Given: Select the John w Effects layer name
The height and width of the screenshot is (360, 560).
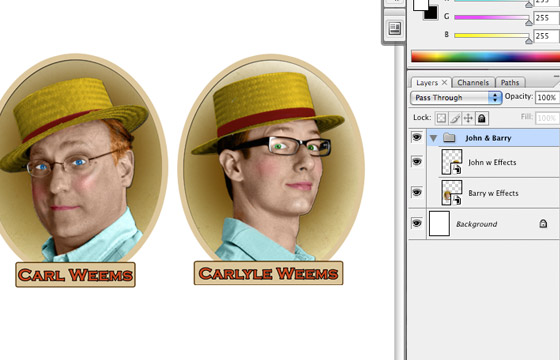Looking at the screenshot, I should tap(492, 162).
